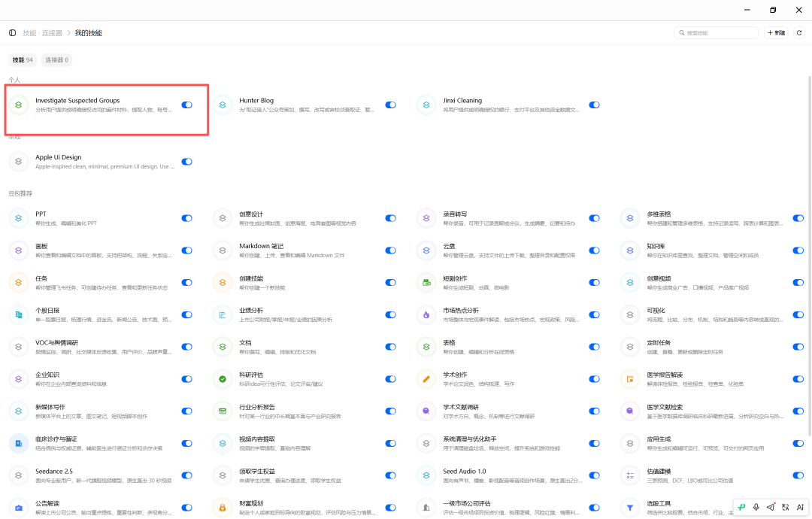Click the refresh icon beside the new button
This screenshot has width=812, height=519.
tap(799, 32)
